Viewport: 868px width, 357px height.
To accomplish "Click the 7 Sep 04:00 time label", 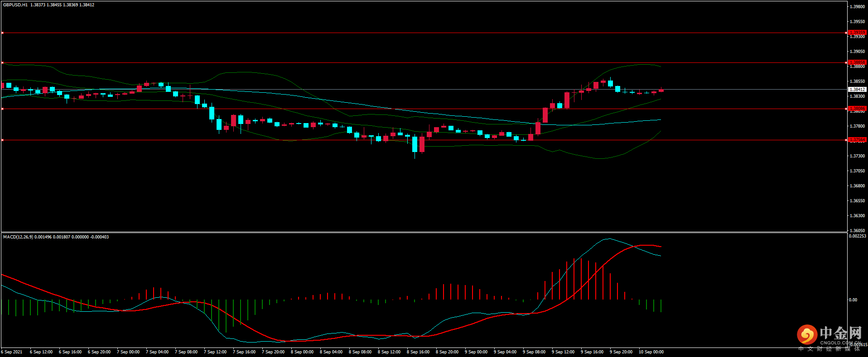I will click(157, 352).
